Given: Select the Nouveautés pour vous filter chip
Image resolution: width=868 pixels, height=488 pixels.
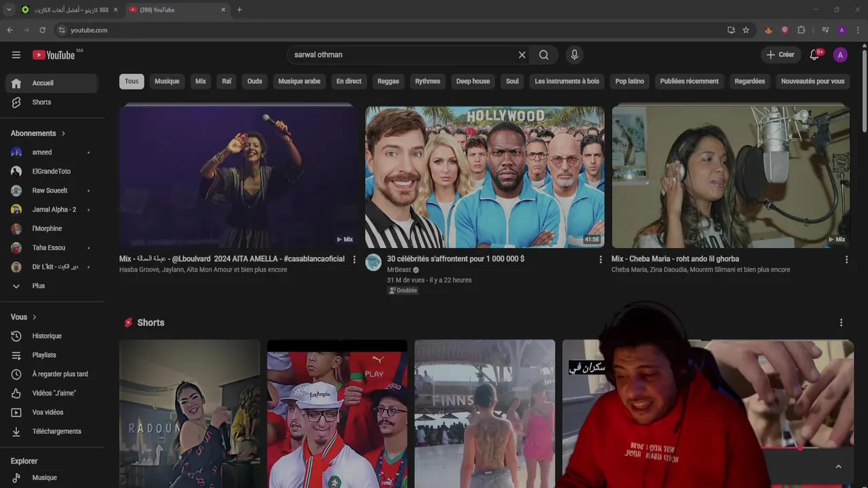Looking at the screenshot, I should pyautogui.click(x=812, y=81).
